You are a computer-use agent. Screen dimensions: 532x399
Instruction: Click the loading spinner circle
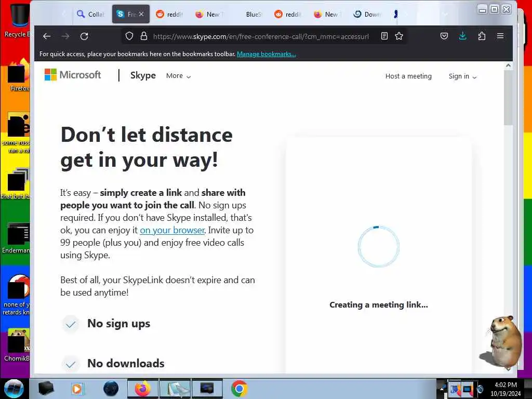(379, 246)
